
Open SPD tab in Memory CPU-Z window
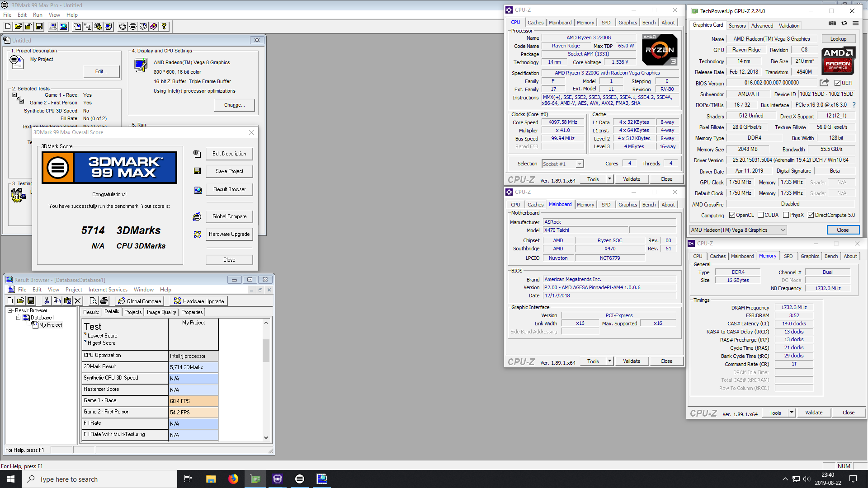788,256
